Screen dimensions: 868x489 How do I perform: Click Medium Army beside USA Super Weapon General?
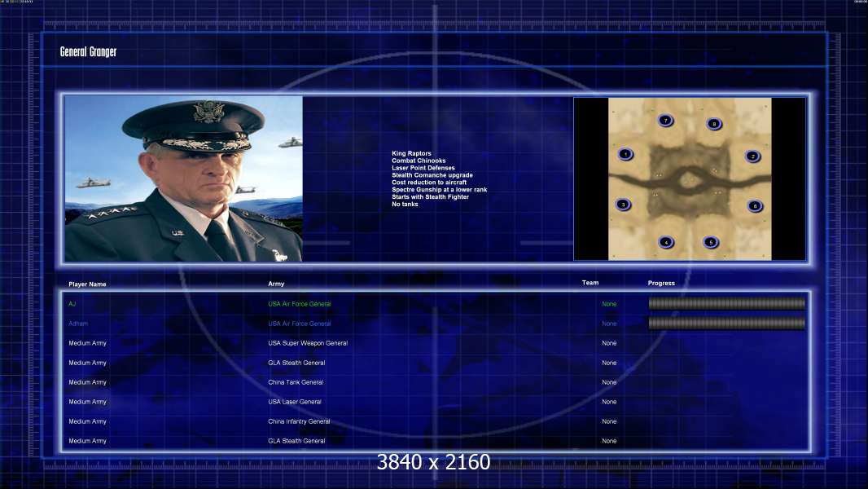tap(87, 343)
